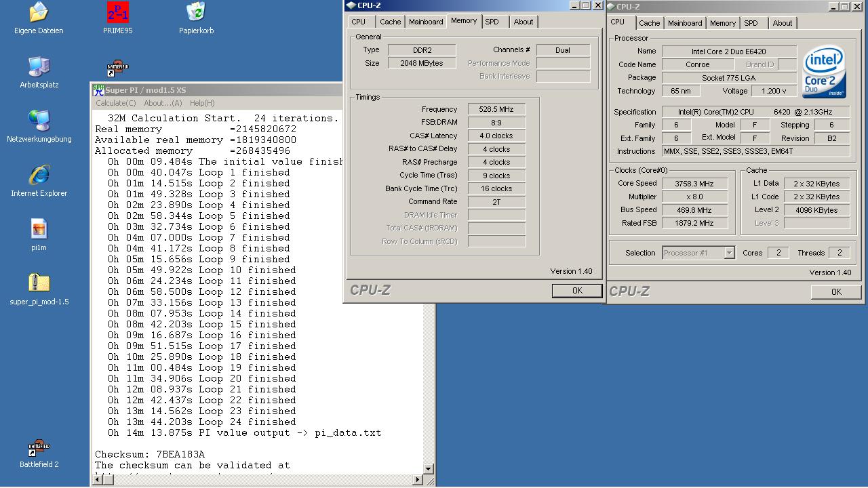Launch the Internet Explorer desktop icon
The image size is (868, 488).
39,175
